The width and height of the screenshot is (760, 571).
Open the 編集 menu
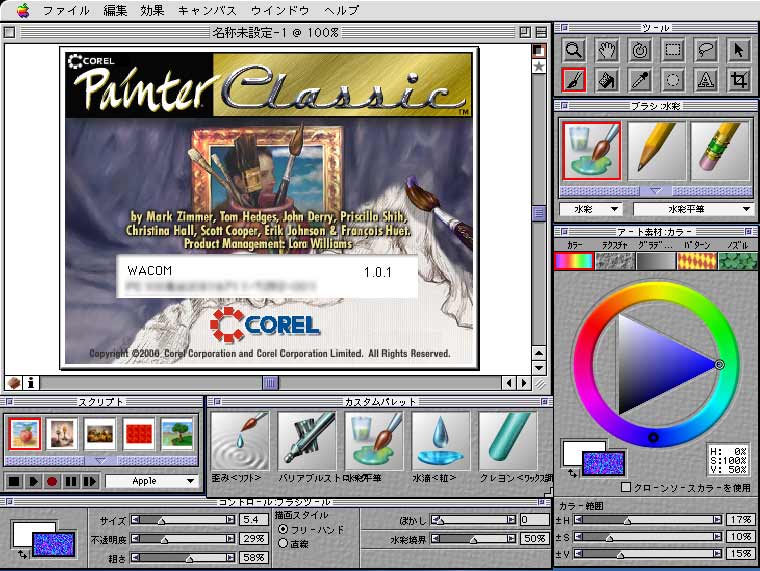coord(115,10)
